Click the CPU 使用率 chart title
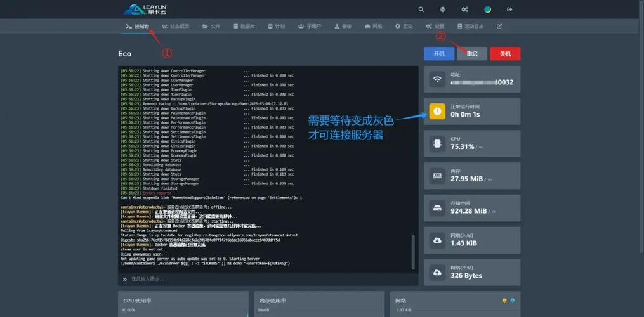Screen dimensions: 644x317 pos(137,301)
